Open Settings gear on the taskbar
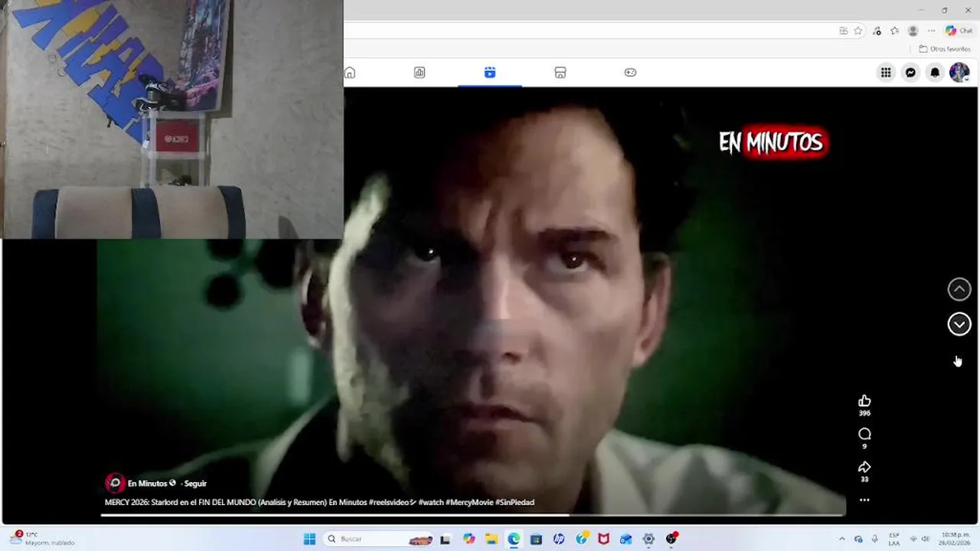This screenshot has height=551, width=980. [648, 539]
